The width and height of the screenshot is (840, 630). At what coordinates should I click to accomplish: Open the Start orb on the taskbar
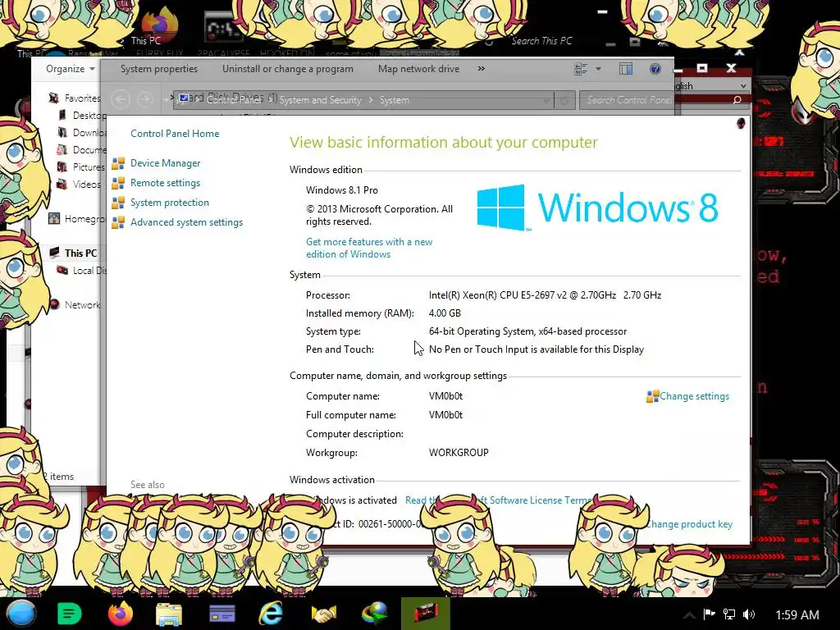coord(21,614)
